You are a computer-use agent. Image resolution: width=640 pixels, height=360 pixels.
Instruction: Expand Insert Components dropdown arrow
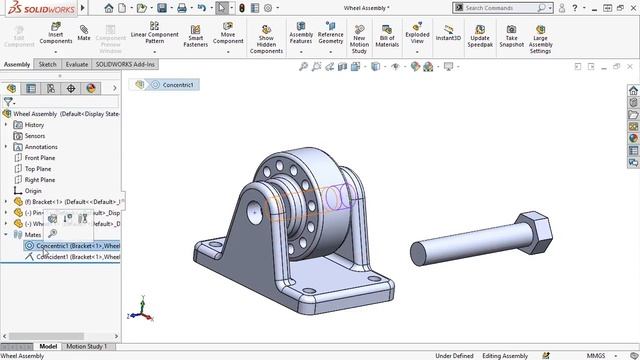[x=56, y=52]
